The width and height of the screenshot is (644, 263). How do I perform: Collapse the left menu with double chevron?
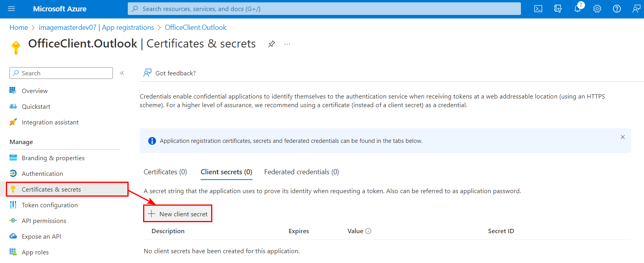click(122, 73)
